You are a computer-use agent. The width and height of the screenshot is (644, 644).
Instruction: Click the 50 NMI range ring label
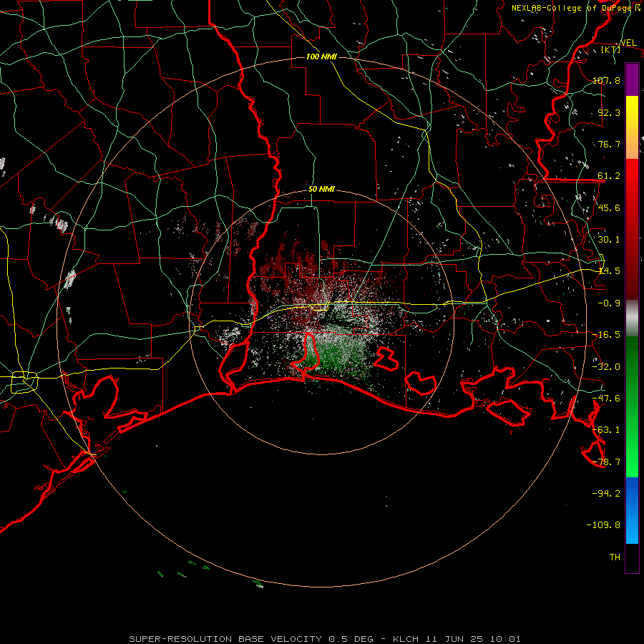[321, 189]
